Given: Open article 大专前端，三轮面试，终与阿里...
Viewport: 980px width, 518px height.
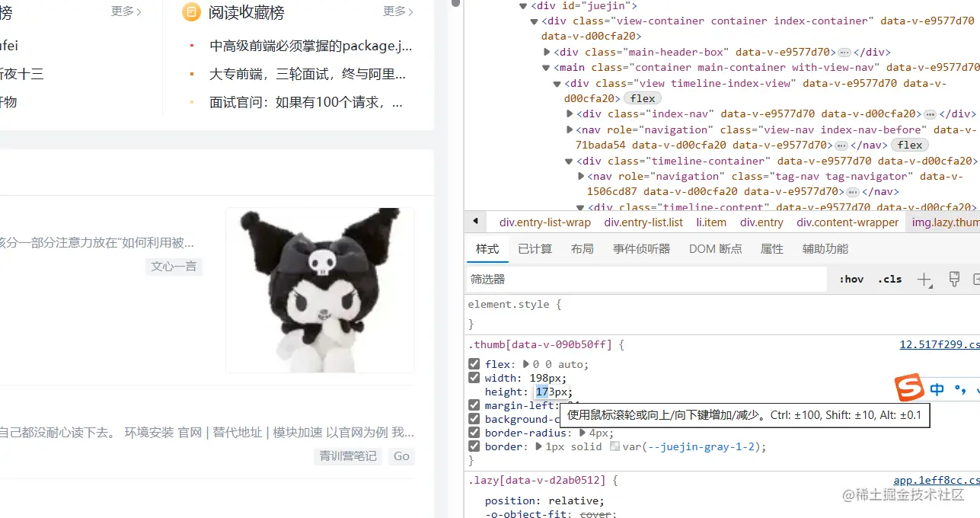Looking at the screenshot, I should [x=308, y=74].
